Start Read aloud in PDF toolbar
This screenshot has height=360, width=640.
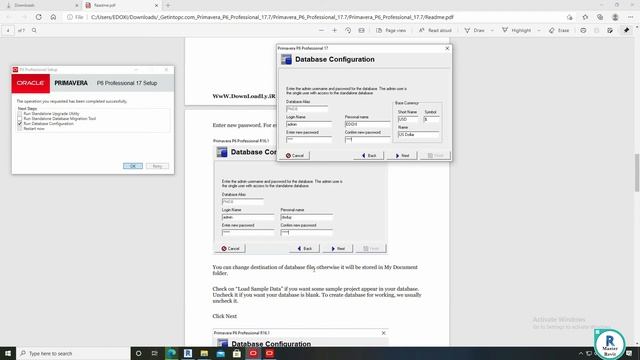point(435,30)
